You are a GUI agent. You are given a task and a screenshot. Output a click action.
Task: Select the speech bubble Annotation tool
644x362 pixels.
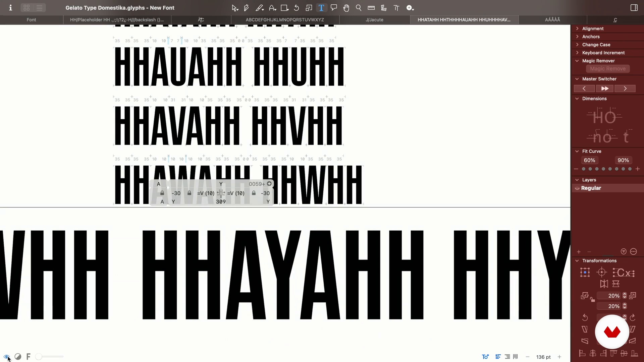(334, 8)
